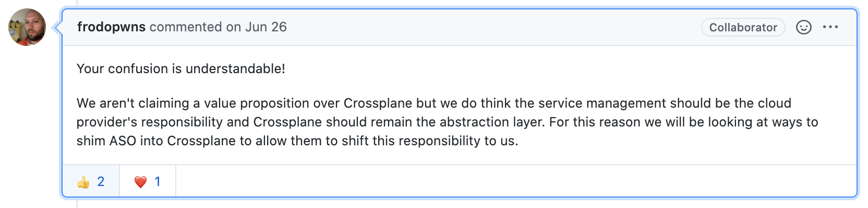Click the heart count number 1

tap(158, 181)
